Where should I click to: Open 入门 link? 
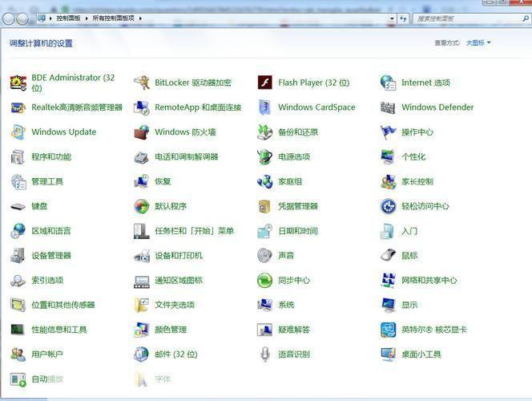tap(409, 231)
